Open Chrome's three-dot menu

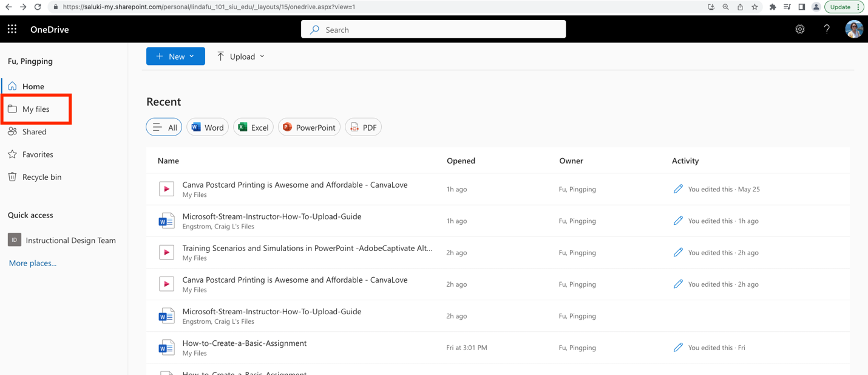858,7
